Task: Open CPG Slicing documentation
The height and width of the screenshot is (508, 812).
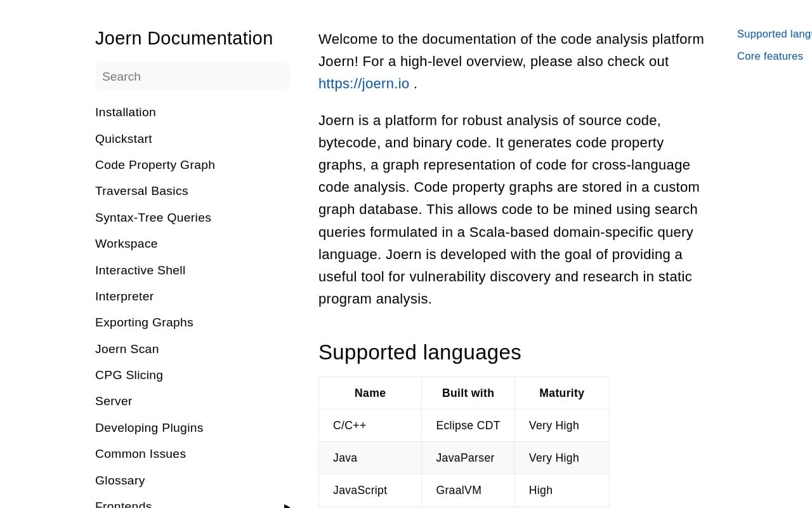Action: pyautogui.click(x=129, y=375)
